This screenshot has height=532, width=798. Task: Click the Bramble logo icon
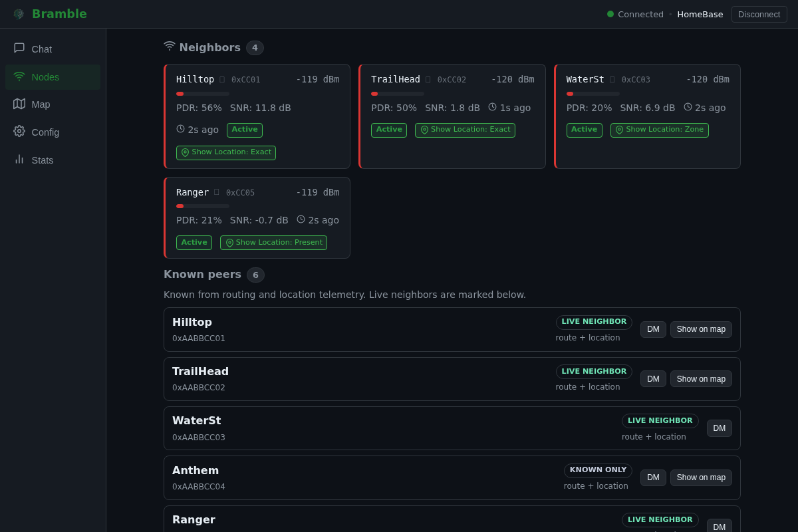coord(19,14)
